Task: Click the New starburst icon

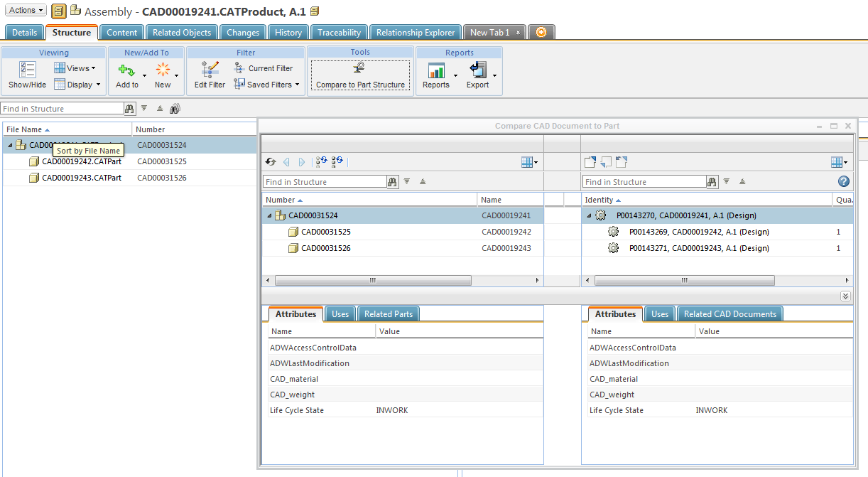Action: point(163,70)
